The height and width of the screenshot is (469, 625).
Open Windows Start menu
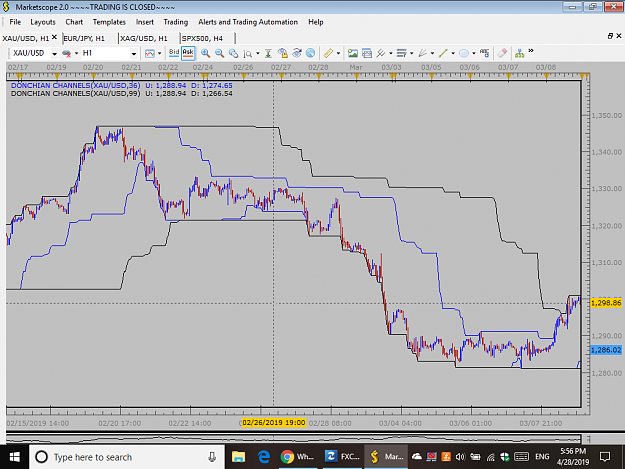[x=14, y=457]
